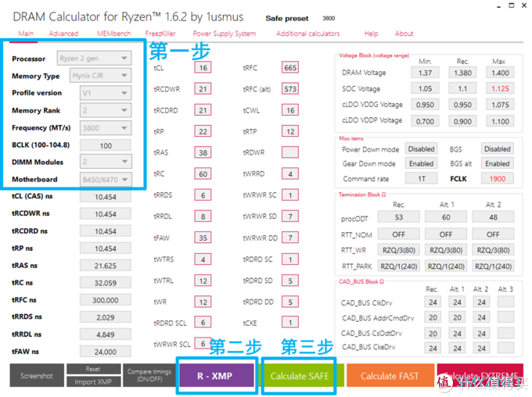This screenshot has width=532, height=397.
Task: Open the MEMbench tab
Action: tap(113, 34)
